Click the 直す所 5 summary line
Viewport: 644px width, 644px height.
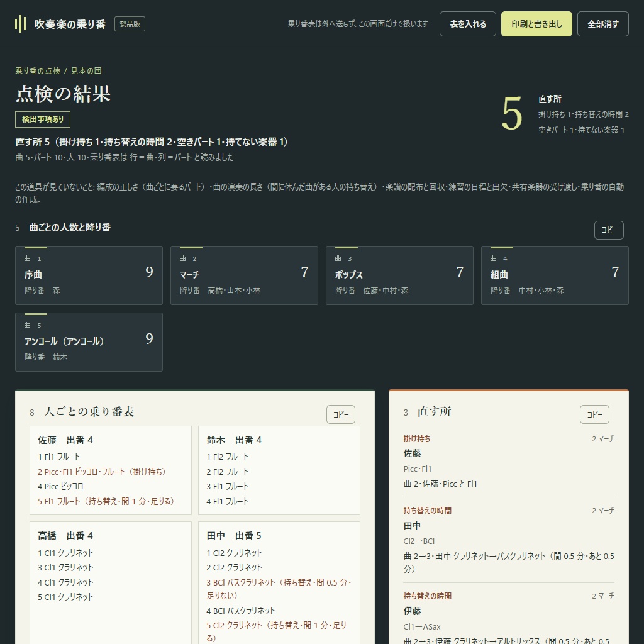click(152, 142)
